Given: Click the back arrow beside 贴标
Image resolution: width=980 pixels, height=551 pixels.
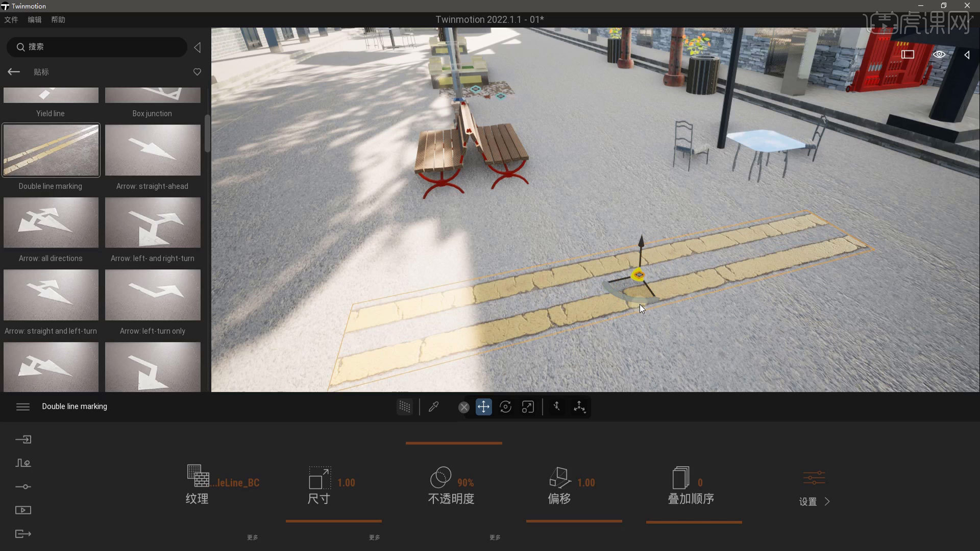Looking at the screenshot, I should click(14, 72).
